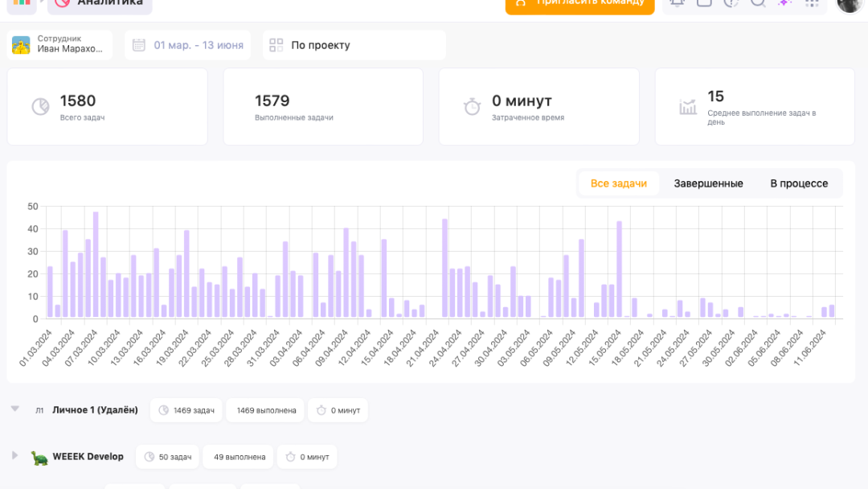868x489 pixels.
Task: Click the user profile avatar
Action: [849, 4]
